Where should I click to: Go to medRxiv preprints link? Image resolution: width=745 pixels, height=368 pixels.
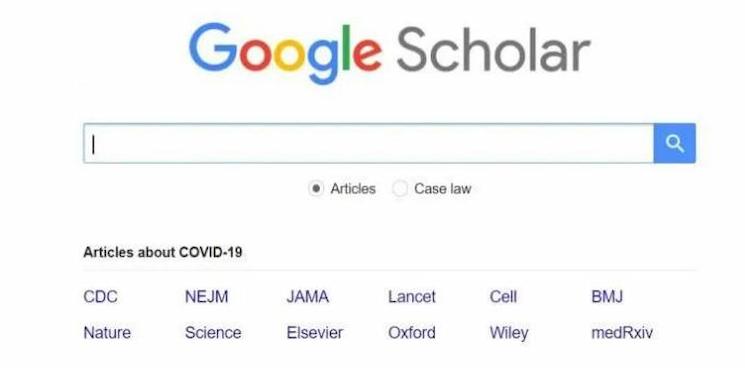point(622,332)
